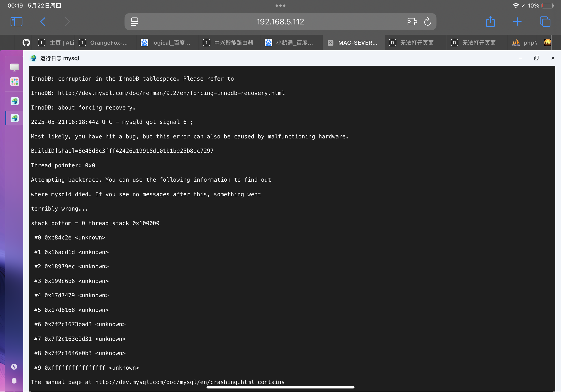Switch to 中兴智能路由器 tab
Viewport: 561px width, 392px height.
click(230, 43)
